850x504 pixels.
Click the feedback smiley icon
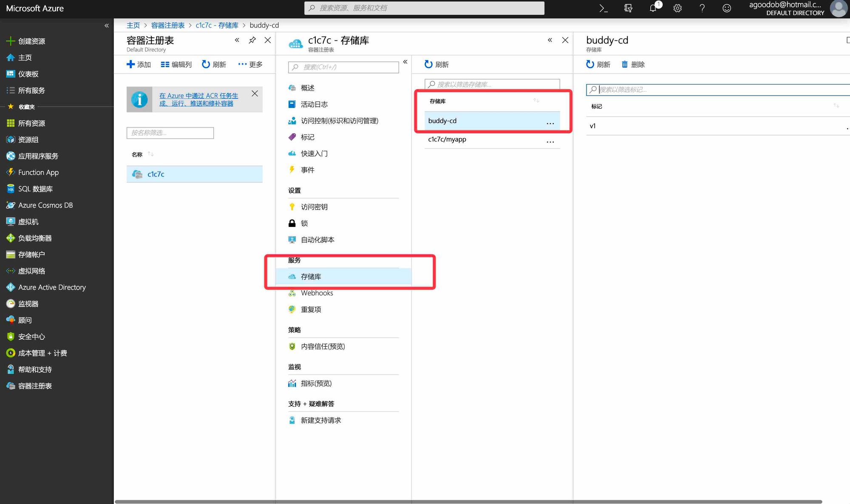727,8
